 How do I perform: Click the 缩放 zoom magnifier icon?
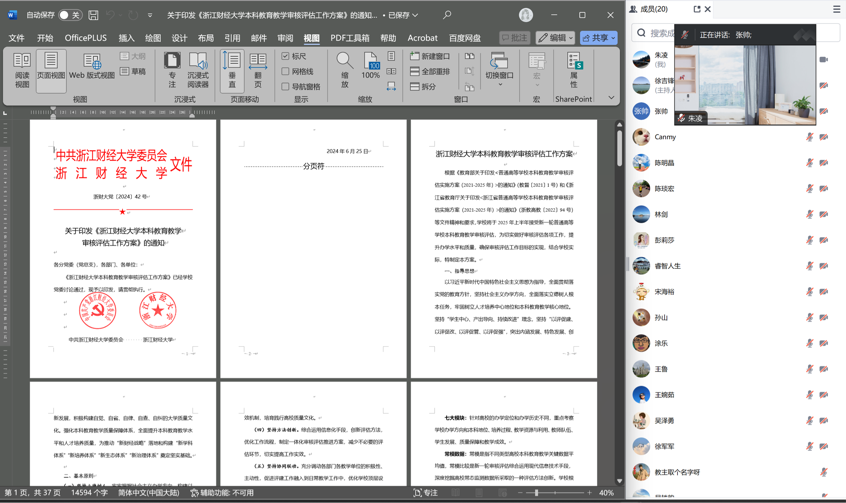click(344, 69)
